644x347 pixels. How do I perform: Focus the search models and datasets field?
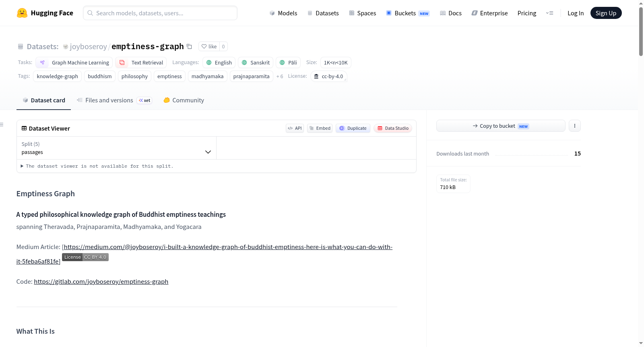160,13
